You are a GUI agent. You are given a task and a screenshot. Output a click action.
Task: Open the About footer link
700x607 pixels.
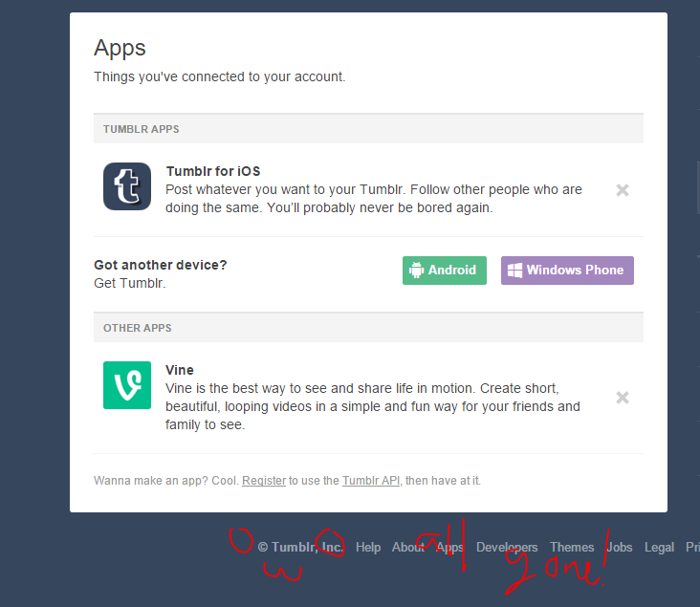(408, 547)
